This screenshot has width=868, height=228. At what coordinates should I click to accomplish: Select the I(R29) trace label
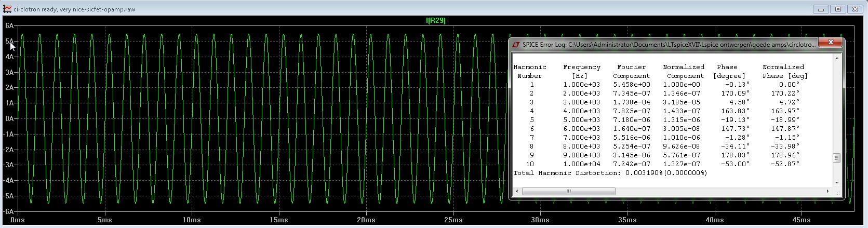(435, 21)
